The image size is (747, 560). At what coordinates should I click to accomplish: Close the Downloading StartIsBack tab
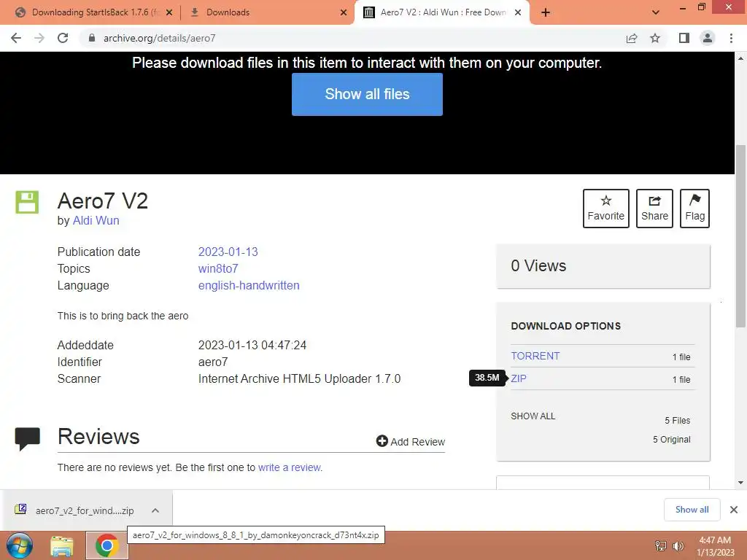point(169,12)
